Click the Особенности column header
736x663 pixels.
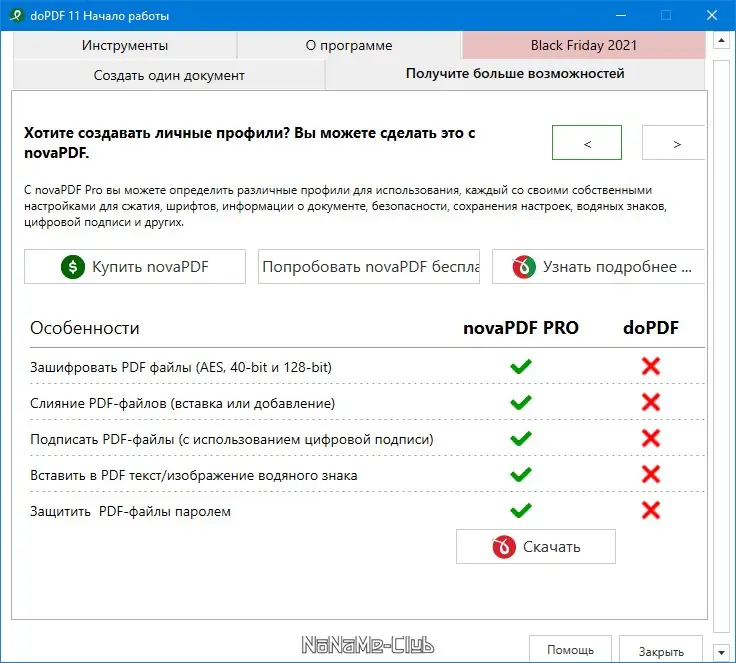pos(84,328)
